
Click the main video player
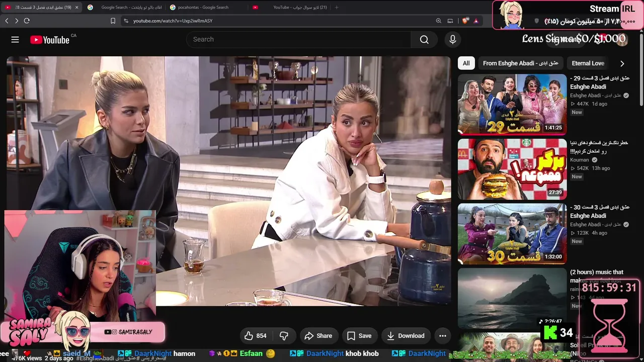coord(229,181)
